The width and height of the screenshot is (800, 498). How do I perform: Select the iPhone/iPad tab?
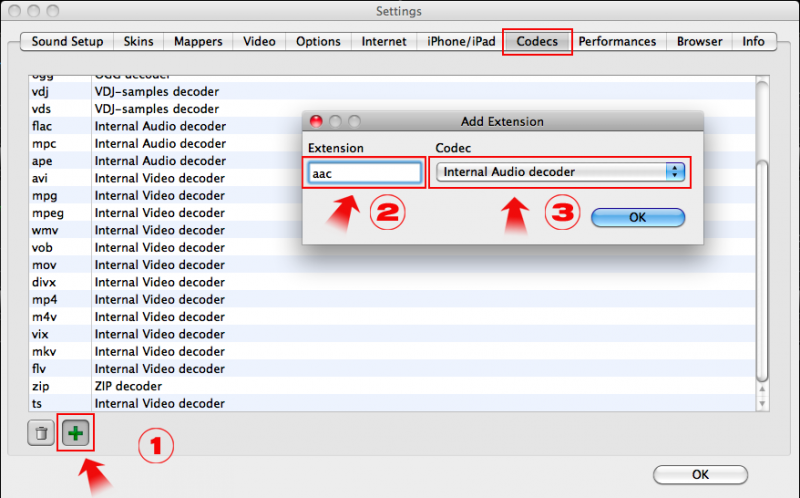coord(461,42)
